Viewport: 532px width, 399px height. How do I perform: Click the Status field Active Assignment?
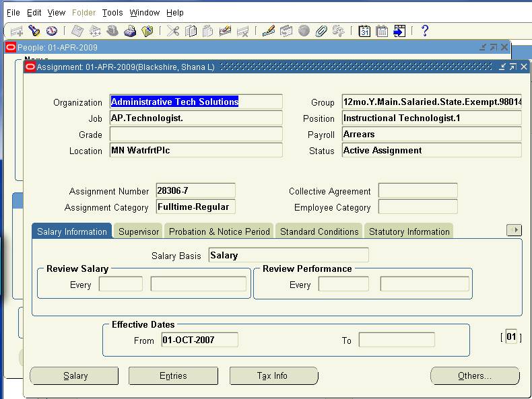coord(432,150)
